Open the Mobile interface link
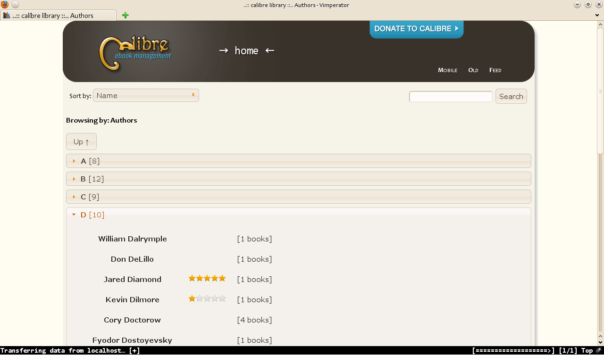The width and height of the screenshot is (604, 364). point(448,70)
